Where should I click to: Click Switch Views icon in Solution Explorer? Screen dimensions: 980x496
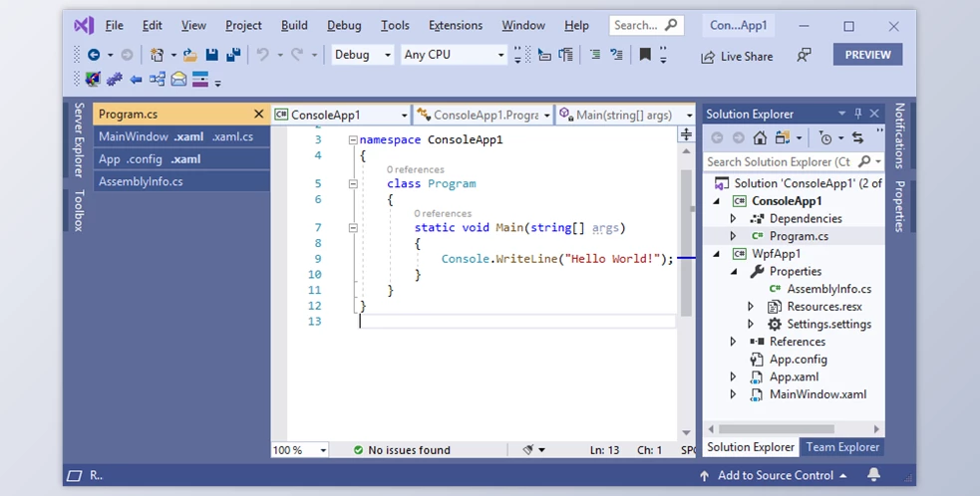point(783,137)
